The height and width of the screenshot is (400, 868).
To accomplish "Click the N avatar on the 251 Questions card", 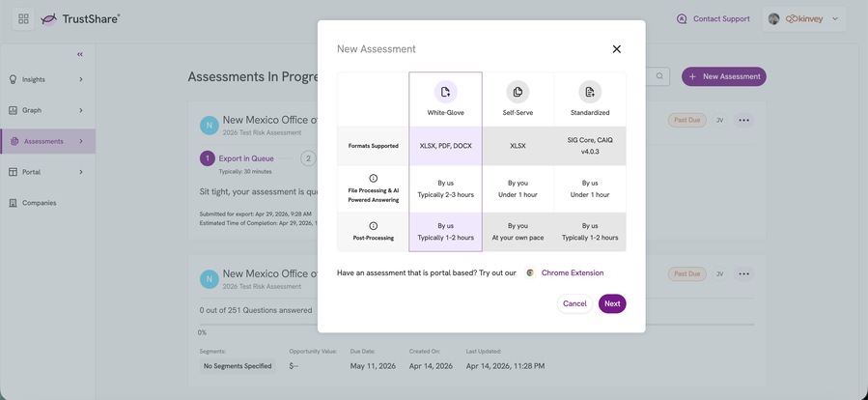I will pos(209,278).
